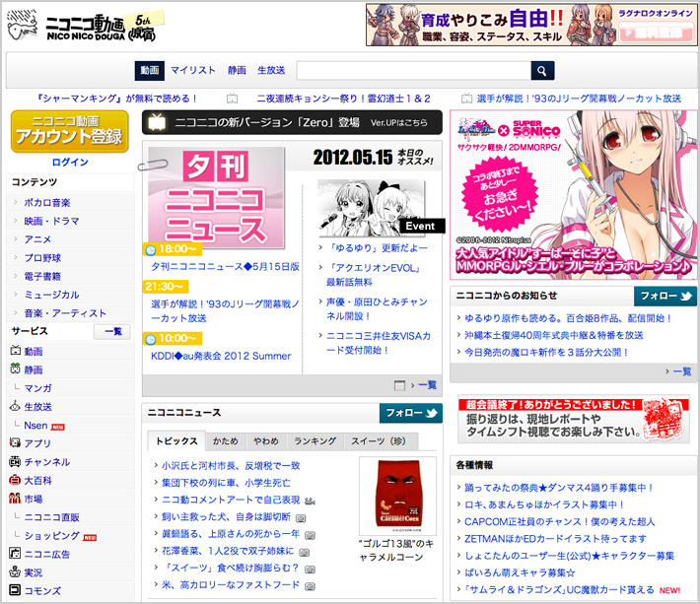700x604 pixels.
Task: Expand the ボカロ音楽 content category
Action: [16, 202]
